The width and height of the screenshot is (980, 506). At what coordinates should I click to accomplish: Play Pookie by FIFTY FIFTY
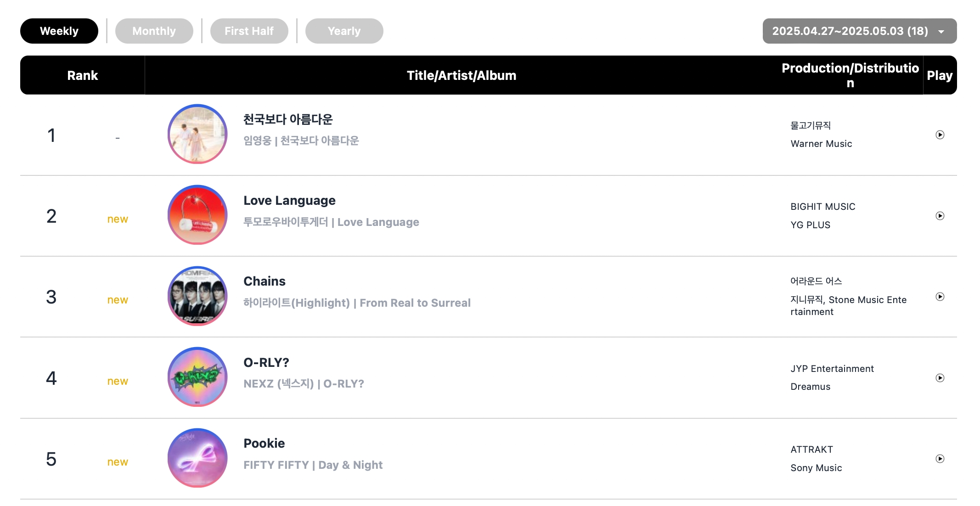click(940, 459)
